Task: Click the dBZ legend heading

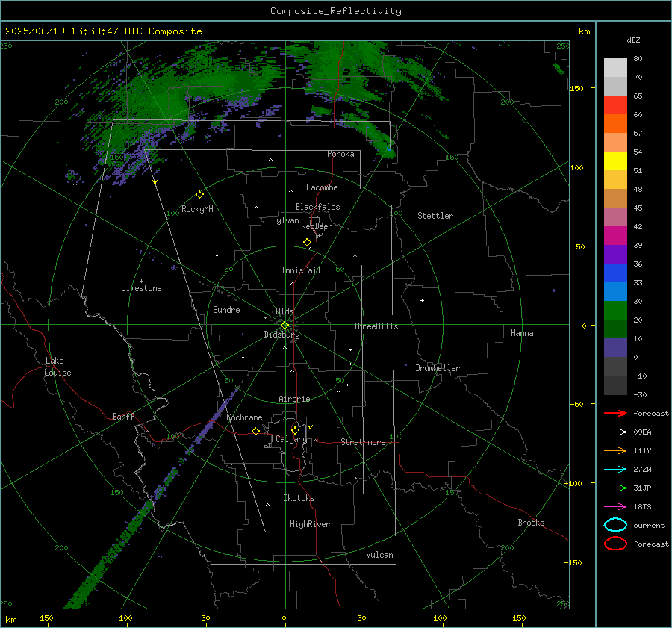Action: (633, 40)
